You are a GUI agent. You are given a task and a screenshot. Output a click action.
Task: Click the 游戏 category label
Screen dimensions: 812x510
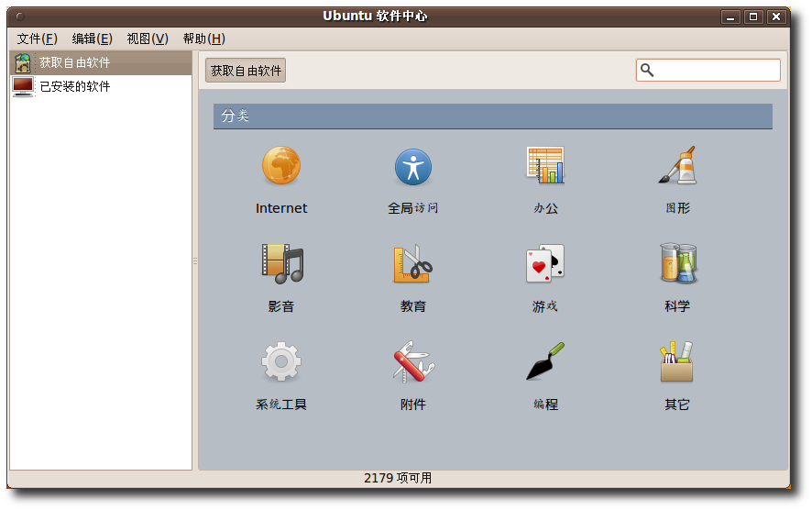[545, 306]
